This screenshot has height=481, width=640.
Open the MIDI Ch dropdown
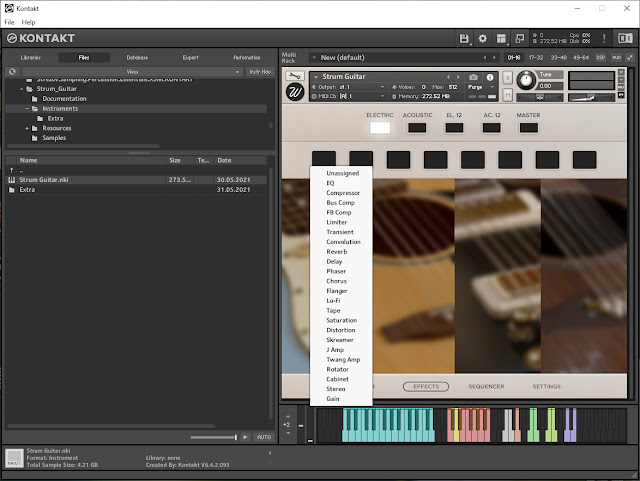pyautogui.click(x=348, y=96)
